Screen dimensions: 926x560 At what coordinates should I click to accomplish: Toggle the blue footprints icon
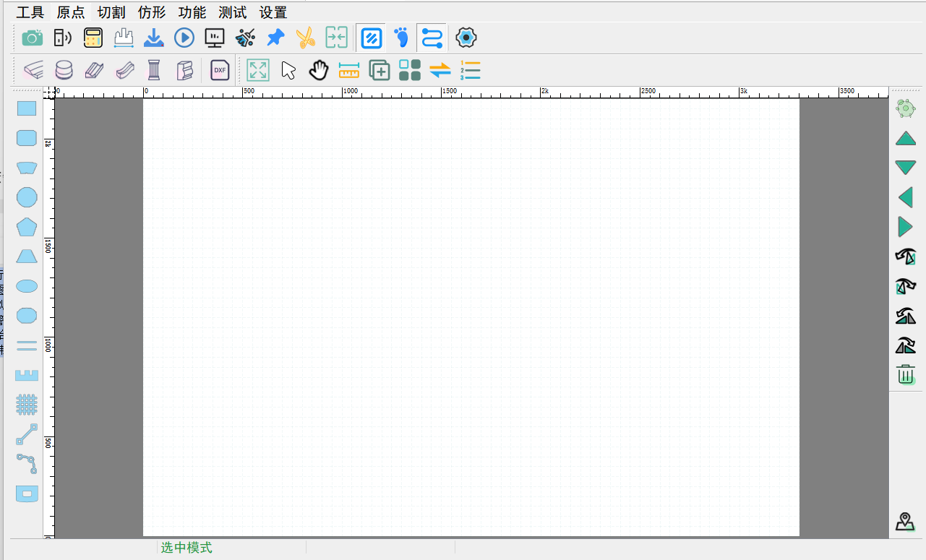click(x=402, y=38)
